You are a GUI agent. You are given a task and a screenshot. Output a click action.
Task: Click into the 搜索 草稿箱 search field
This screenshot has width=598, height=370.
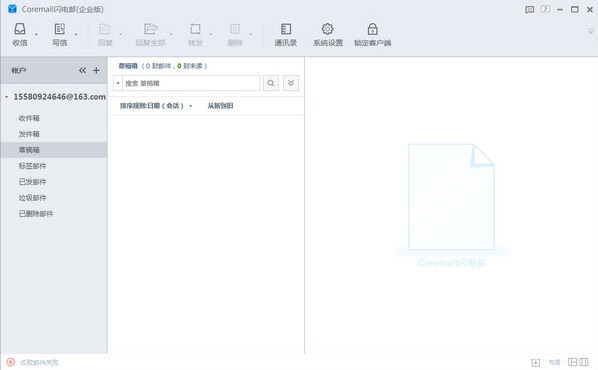tap(191, 83)
